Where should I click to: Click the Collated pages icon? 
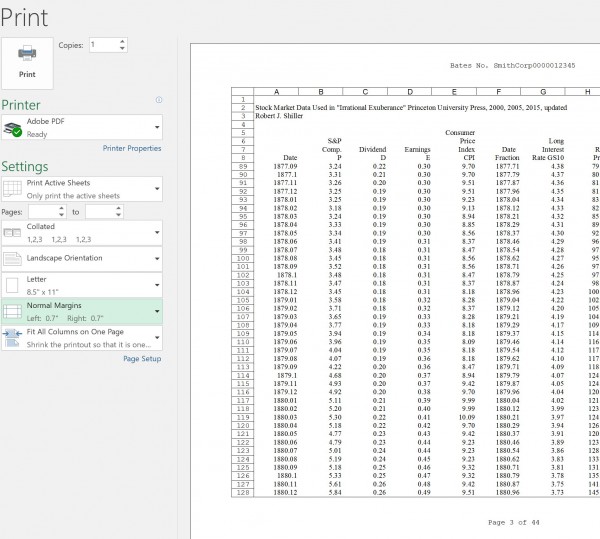tap(14, 234)
